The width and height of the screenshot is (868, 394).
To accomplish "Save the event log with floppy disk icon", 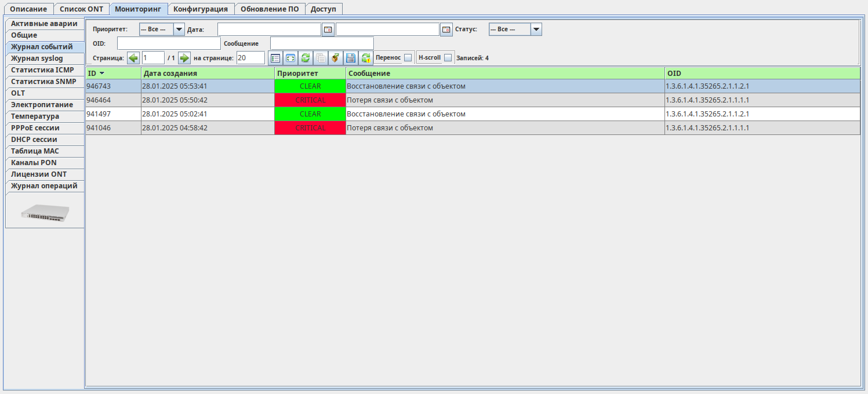I will click(x=351, y=58).
